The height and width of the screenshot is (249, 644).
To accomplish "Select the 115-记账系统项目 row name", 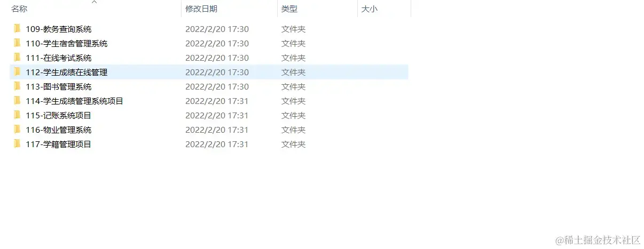I will pos(59,115).
